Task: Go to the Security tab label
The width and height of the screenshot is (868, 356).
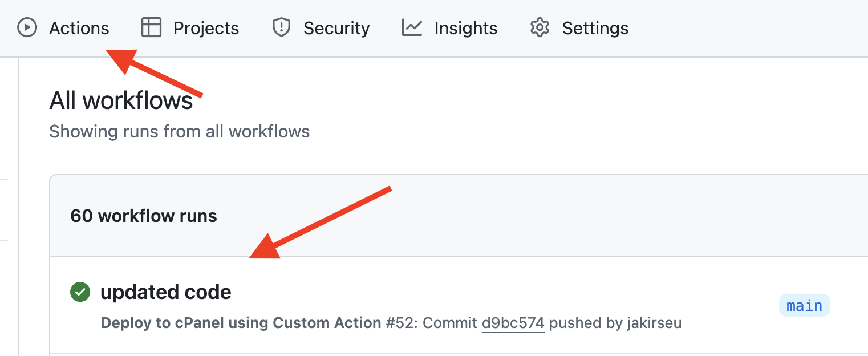Action: pyautogui.click(x=336, y=28)
